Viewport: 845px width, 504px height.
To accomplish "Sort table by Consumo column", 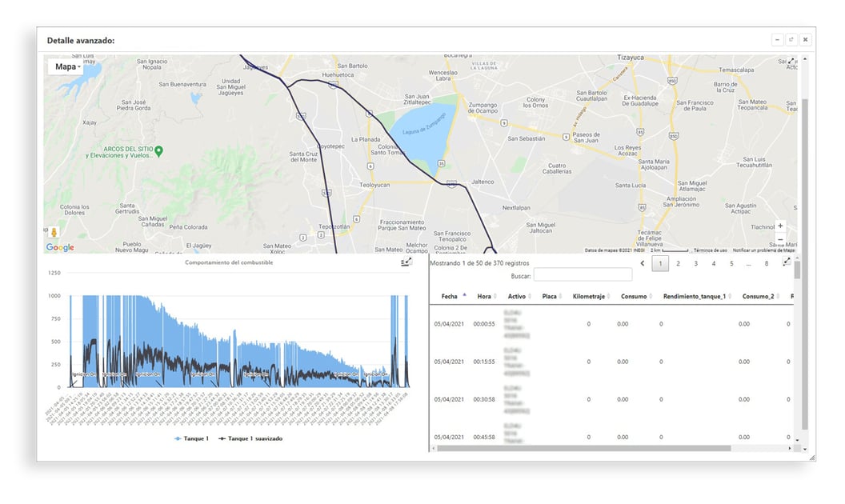I will [636, 297].
